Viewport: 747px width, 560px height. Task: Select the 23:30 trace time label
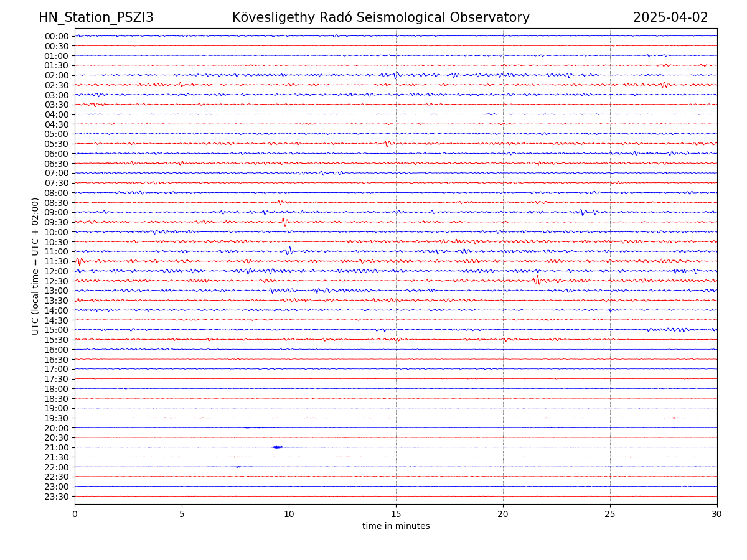57,497
